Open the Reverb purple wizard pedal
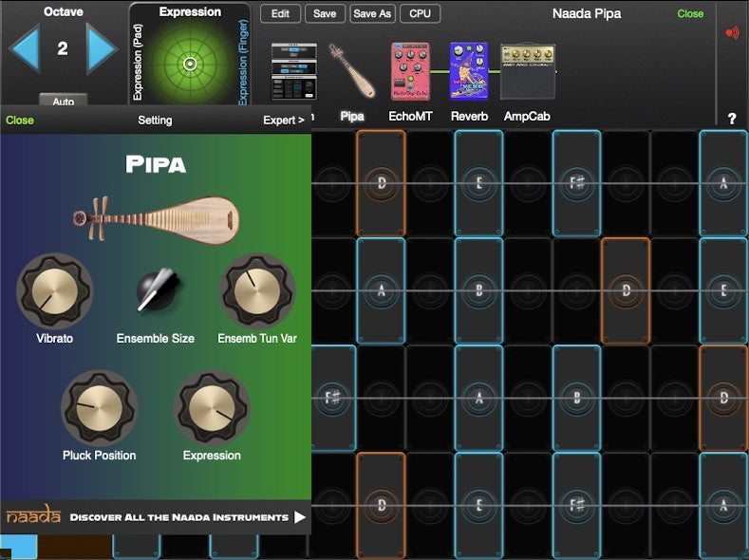749x560 pixels. point(469,71)
